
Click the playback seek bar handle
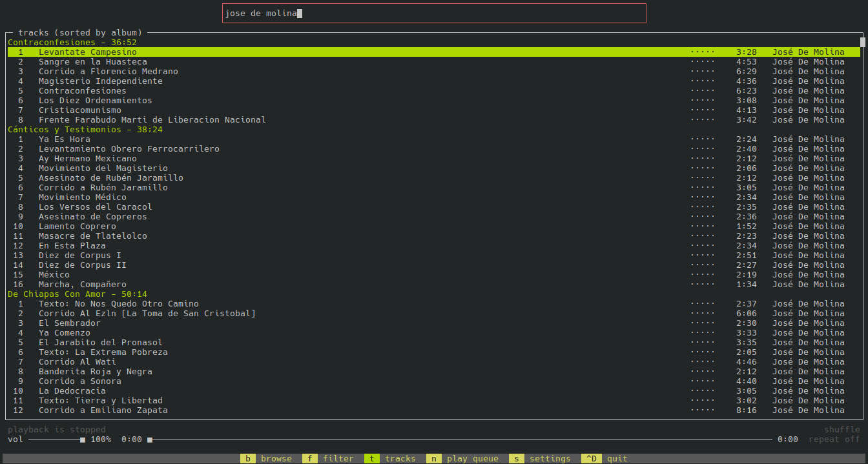150,439
